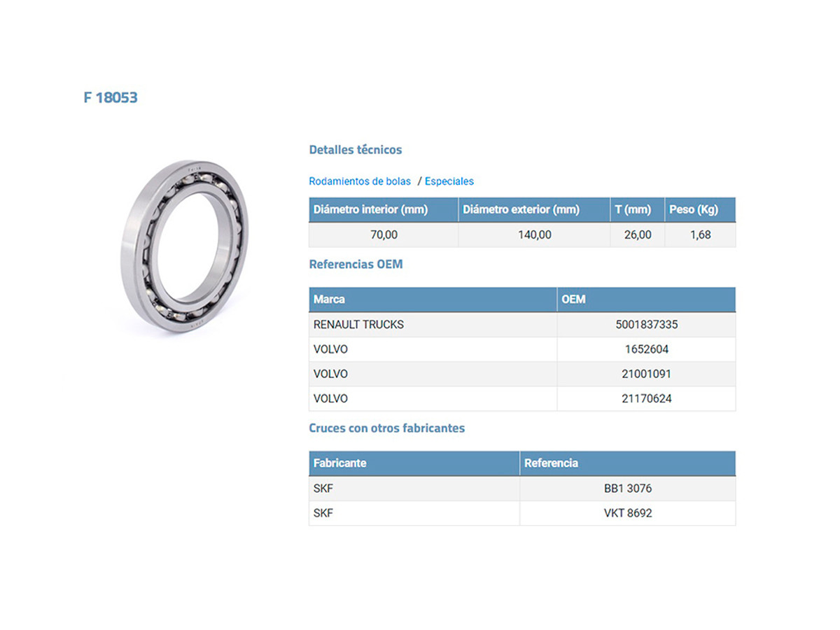Click the F 18053 product title
Image resolution: width=840 pixels, height=630 pixels.
[x=111, y=97]
